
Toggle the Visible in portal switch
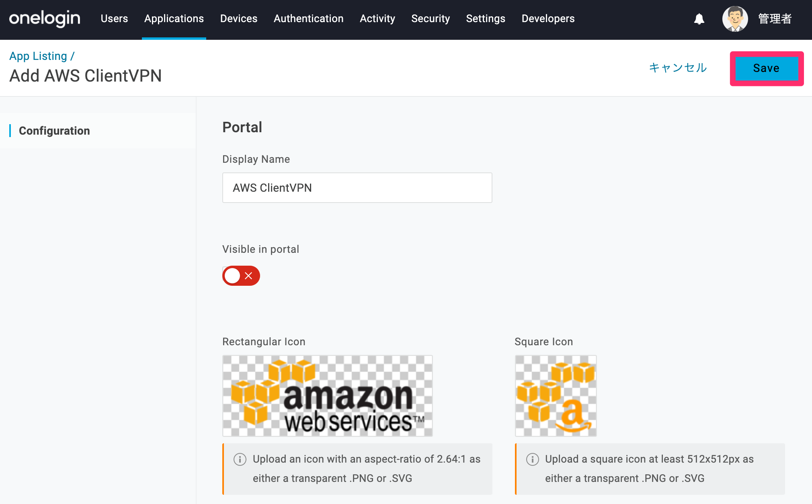point(241,276)
